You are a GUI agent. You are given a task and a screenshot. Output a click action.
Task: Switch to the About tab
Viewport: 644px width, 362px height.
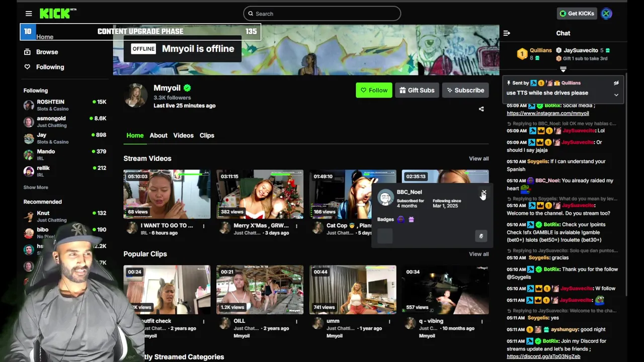point(158,135)
